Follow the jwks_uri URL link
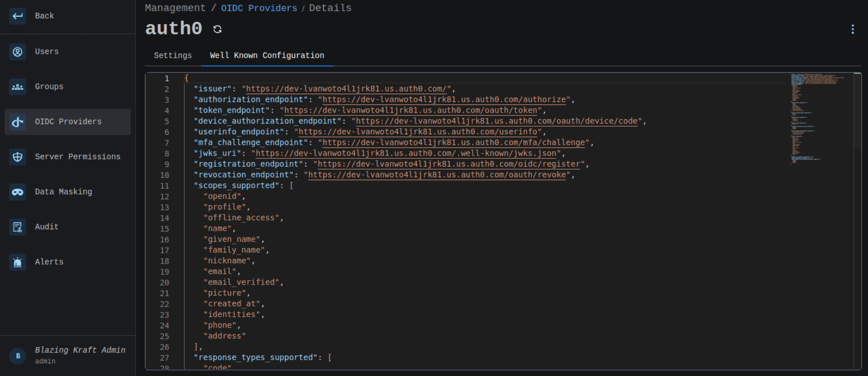The image size is (868, 376). (x=405, y=153)
